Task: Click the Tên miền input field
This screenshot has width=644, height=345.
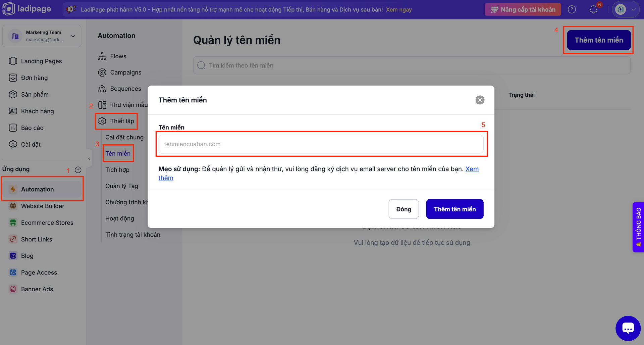Action: (x=321, y=144)
